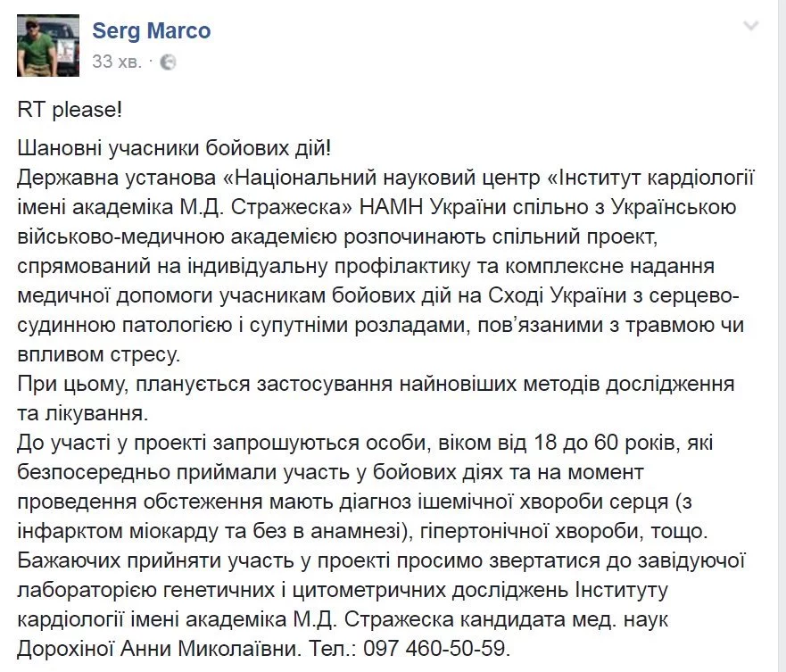Click the public globe privacy icon
Screen dimensions: 786x672
[x=169, y=62]
